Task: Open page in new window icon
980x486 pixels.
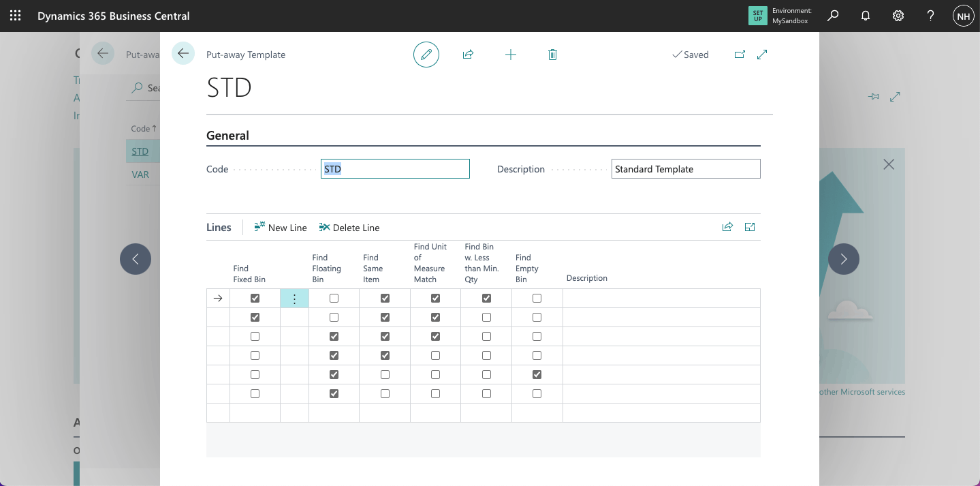Action: [x=740, y=55]
